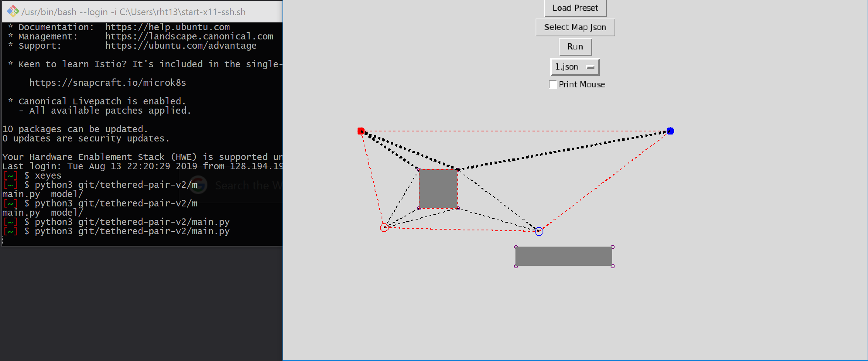Enable the Print Mouse checkbox

[x=553, y=84]
